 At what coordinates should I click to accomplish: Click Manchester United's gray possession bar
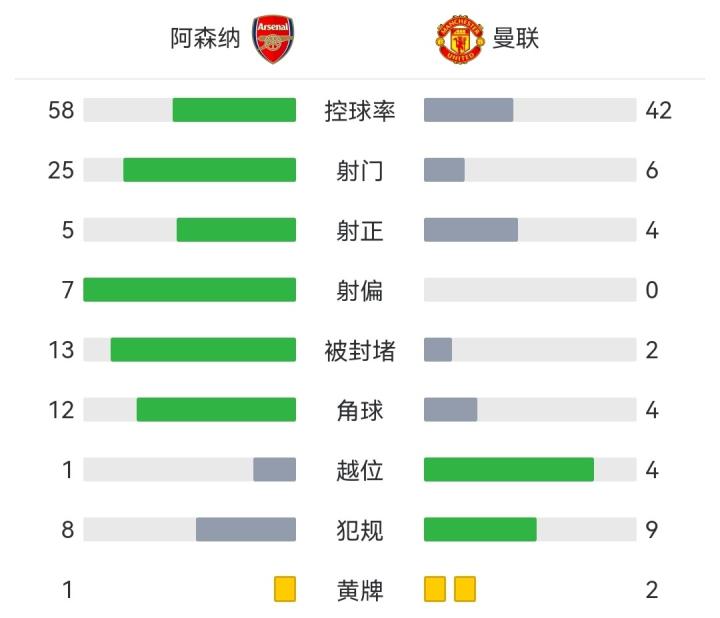(x=468, y=110)
